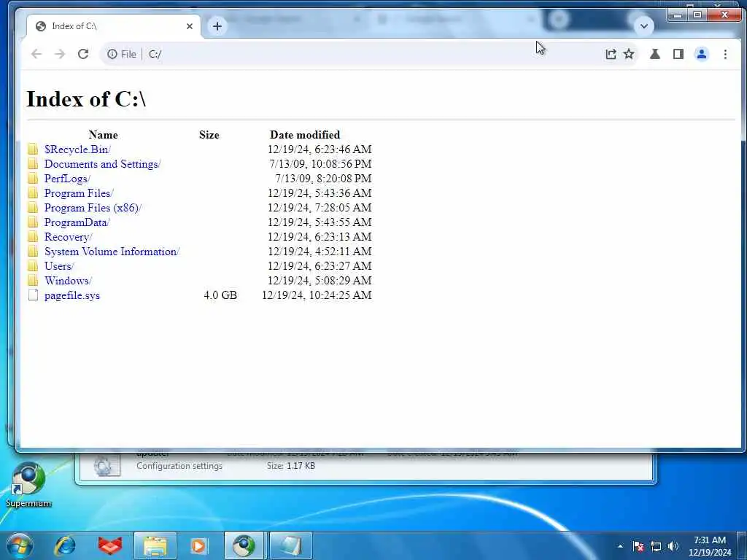Show hidden tray icons arrow
Image resolution: width=747 pixels, height=560 pixels.
pos(620,546)
